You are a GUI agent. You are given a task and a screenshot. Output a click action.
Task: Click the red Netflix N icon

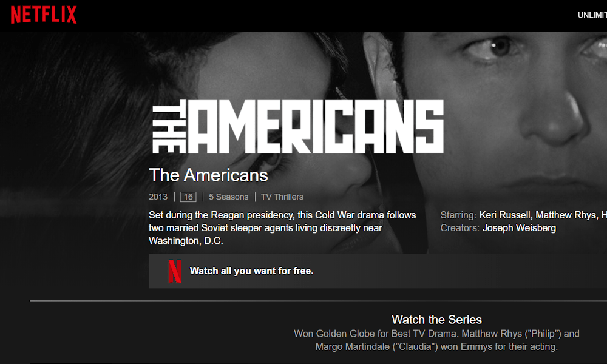pyautogui.click(x=175, y=271)
